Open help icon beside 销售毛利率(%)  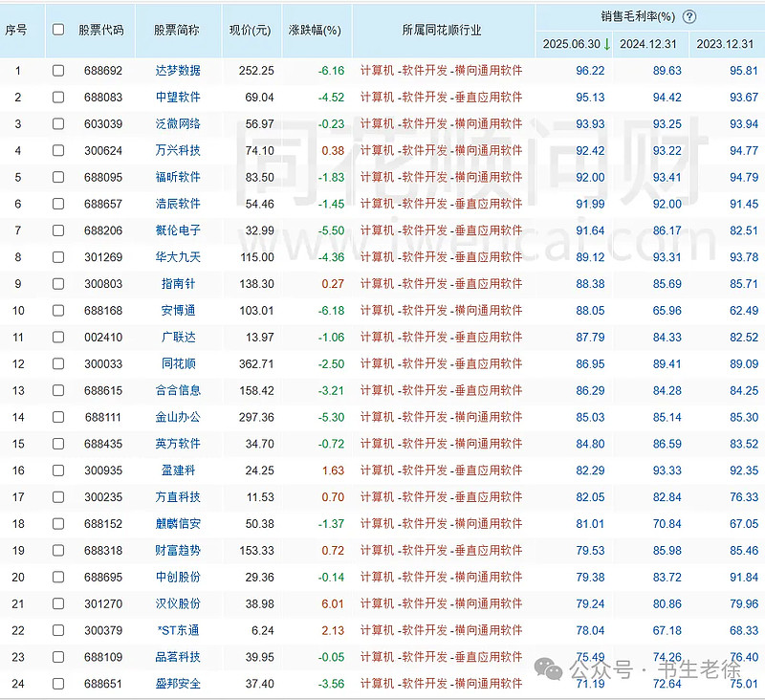pyautogui.click(x=688, y=17)
